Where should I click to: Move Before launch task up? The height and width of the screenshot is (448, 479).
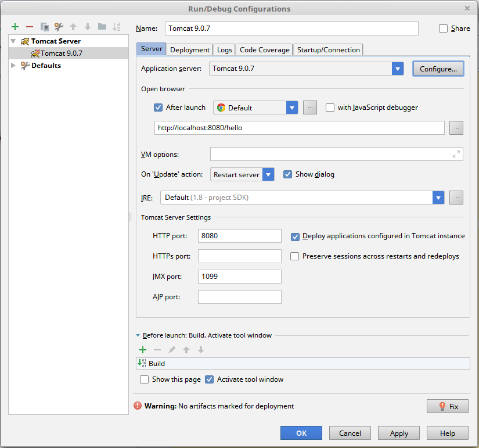[186, 350]
